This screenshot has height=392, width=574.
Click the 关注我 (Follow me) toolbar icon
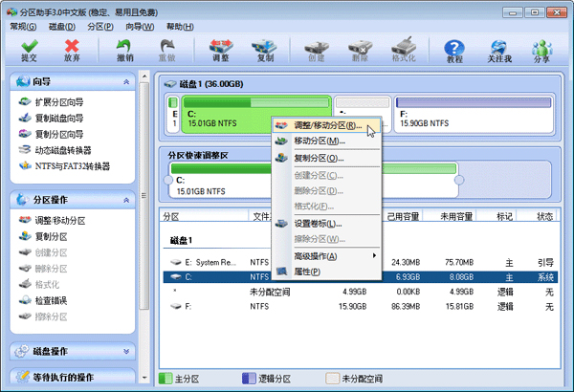[x=499, y=50]
